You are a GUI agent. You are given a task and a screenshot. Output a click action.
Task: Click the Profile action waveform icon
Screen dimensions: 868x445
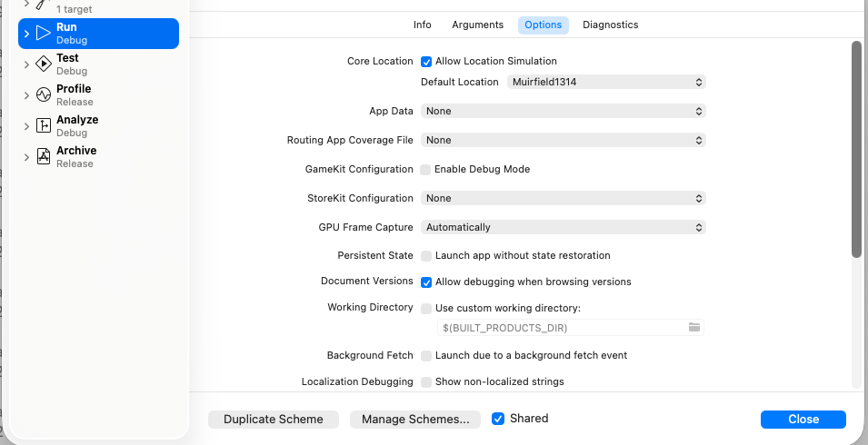[43, 95]
